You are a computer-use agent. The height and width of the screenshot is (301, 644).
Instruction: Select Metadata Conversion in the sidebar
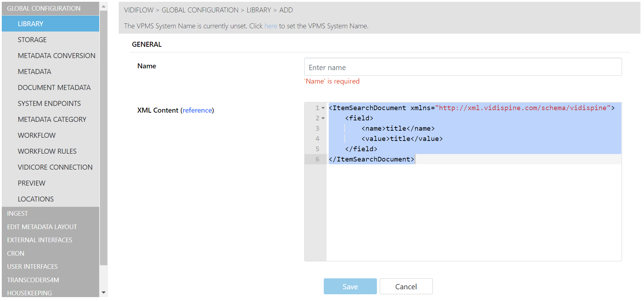pyautogui.click(x=56, y=56)
